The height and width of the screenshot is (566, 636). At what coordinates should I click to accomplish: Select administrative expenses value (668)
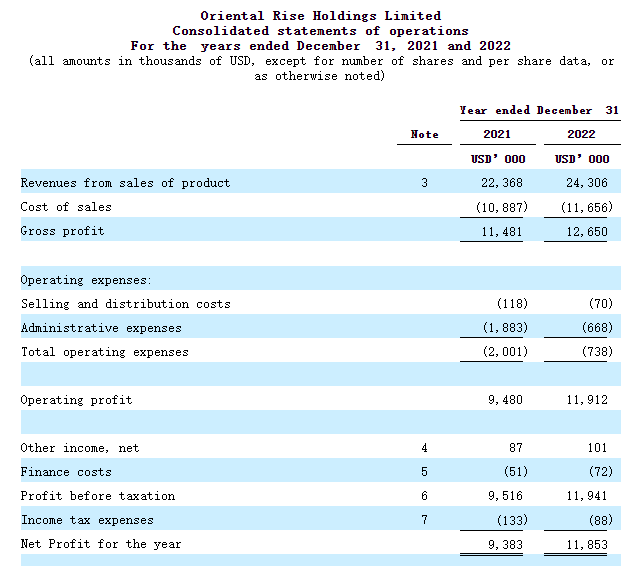pos(597,327)
